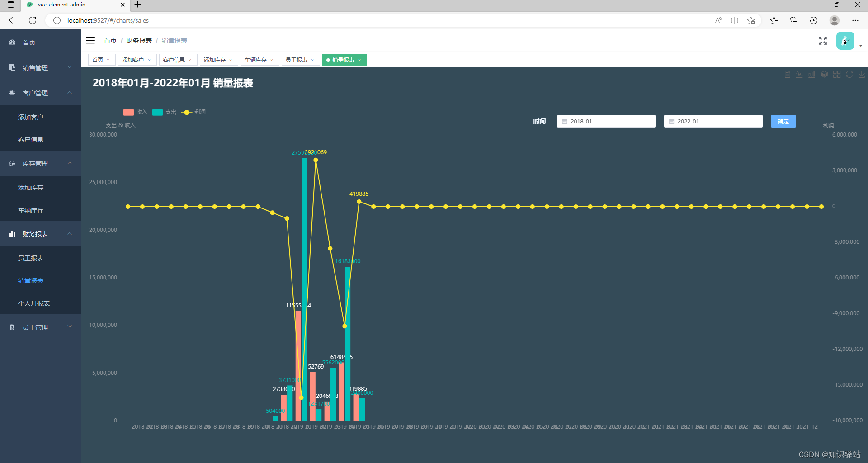Screen dimensions: 868x463
Task: Open chart data view icon
Action: coord(787,74)
